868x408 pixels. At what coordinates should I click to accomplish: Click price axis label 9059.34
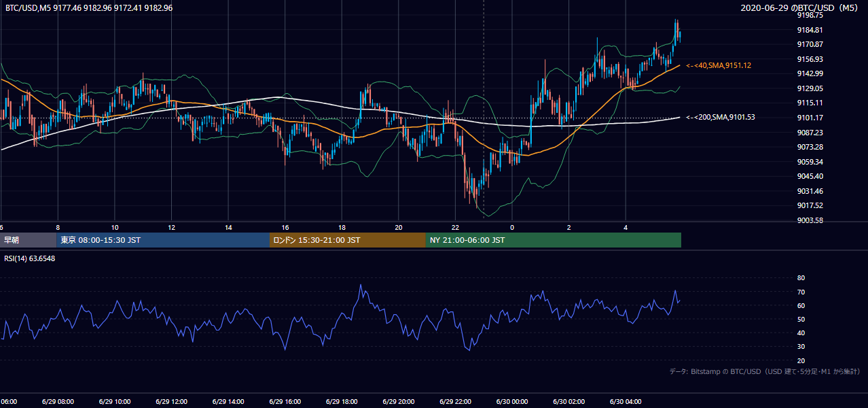click(810, 162)
